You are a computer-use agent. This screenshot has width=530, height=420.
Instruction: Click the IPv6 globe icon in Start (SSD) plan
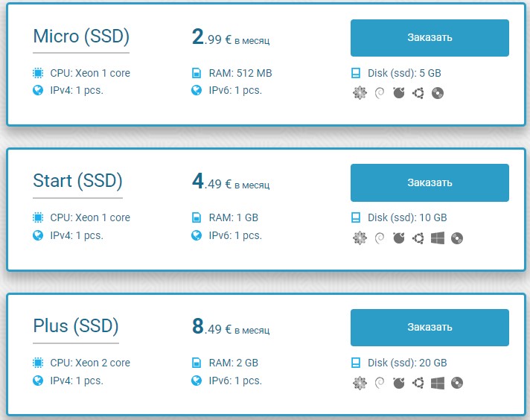(x=197, y=235)
